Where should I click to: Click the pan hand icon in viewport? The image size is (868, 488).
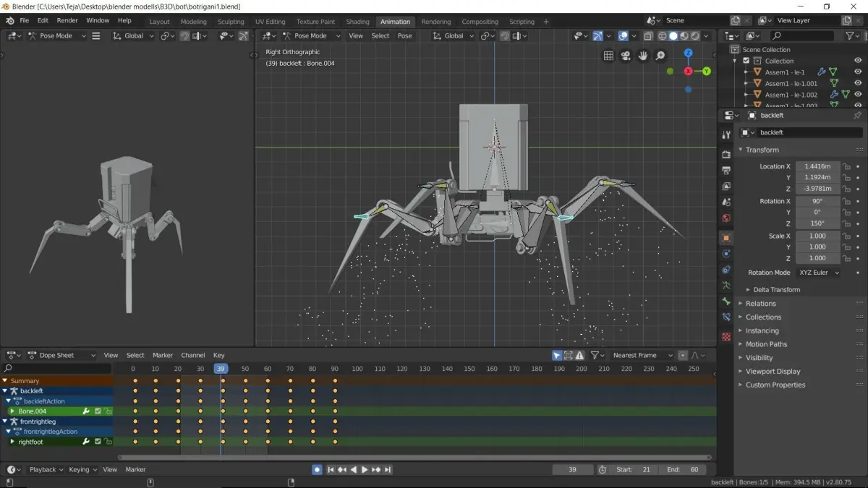pyautogui.click(x=642, y=56)
